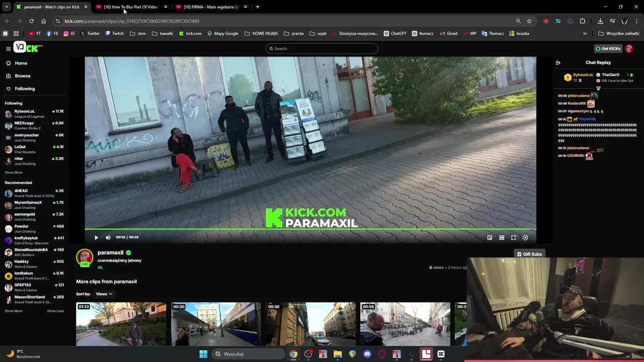Open Discord from the taskbar
Screen dimensions: 644x362
(x=367, y=354)
